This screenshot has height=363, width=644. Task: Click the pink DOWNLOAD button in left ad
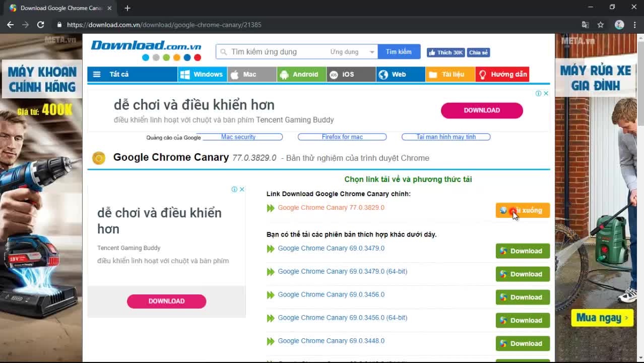pos(166,301)
